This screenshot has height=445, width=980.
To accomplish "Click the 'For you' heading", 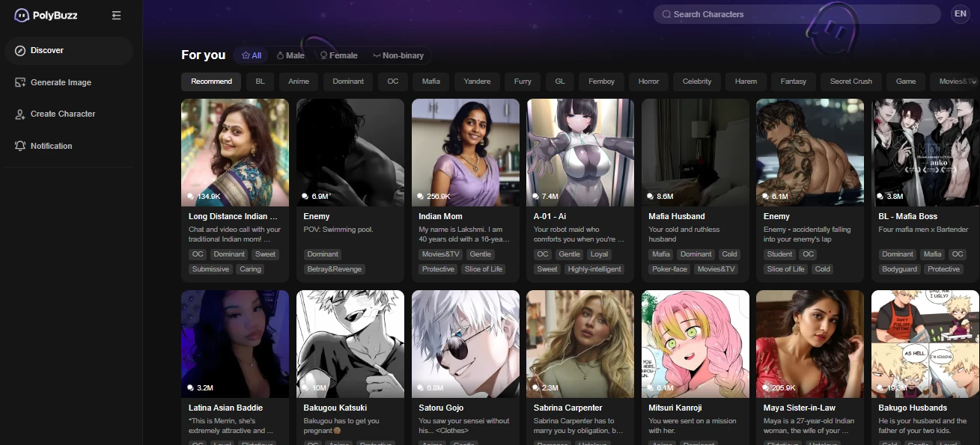I will coord(203,55).
